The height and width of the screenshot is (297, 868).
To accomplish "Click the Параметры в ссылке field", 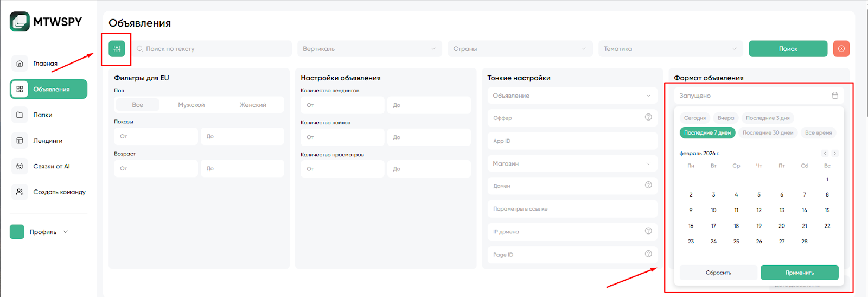I will [572, 209].
